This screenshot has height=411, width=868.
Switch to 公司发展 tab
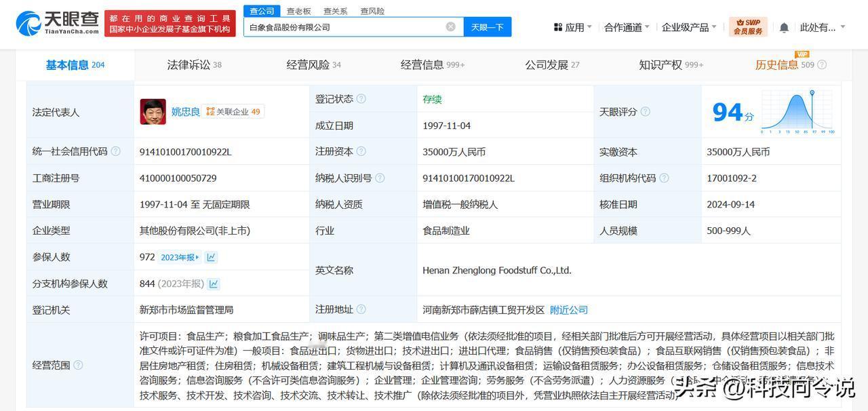click(552, 65)
